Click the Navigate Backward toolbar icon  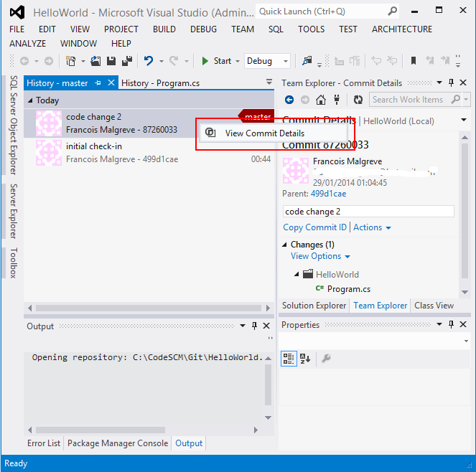tap(24, 61)
